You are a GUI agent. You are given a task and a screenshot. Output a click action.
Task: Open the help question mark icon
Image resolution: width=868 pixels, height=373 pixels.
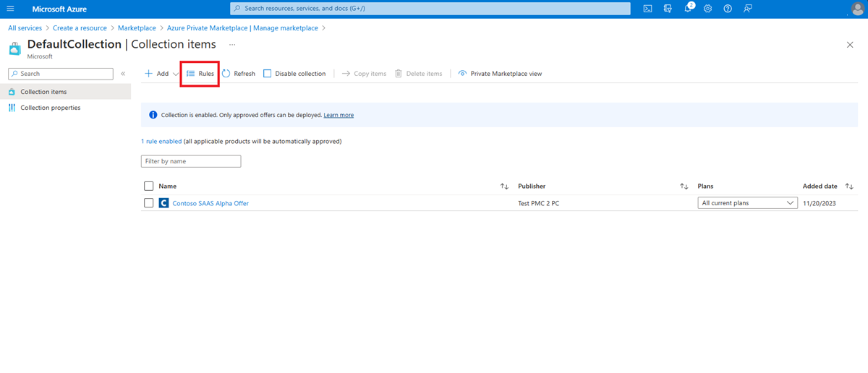[x=728, y=9]
